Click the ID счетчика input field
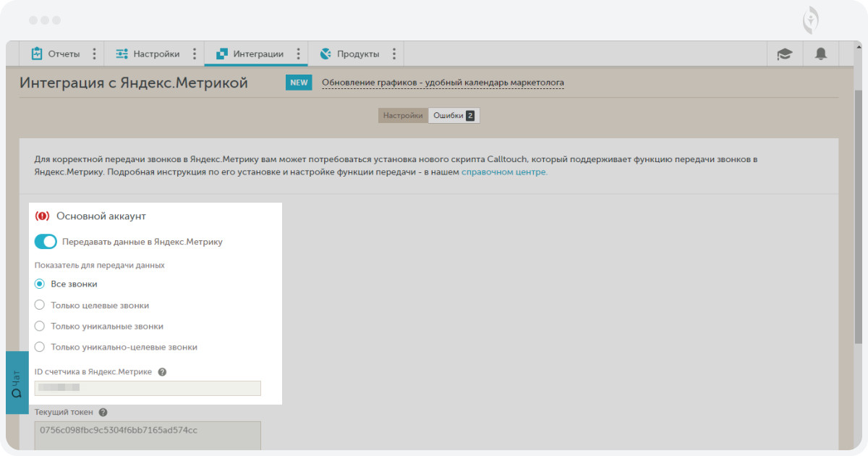868x456 pixels. click(148, 388)
